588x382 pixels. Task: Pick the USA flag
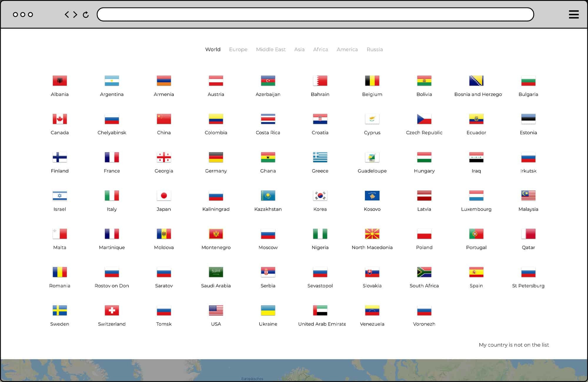[216, 311]
